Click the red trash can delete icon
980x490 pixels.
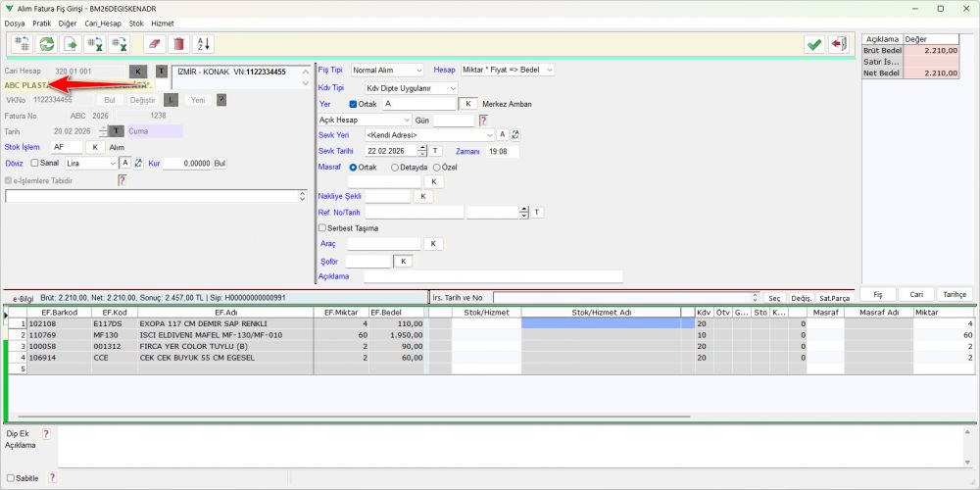pos(179,44)
